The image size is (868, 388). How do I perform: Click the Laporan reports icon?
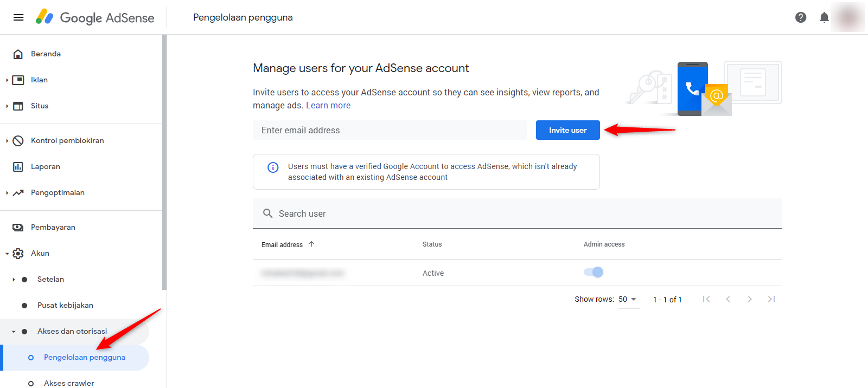pos(18,167)
